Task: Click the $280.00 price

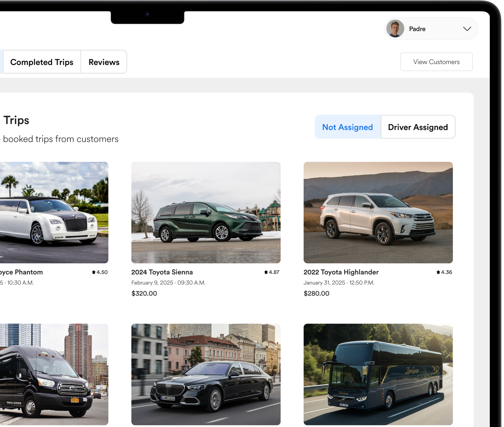Action: pyautogui.click(x=316, y=293)
